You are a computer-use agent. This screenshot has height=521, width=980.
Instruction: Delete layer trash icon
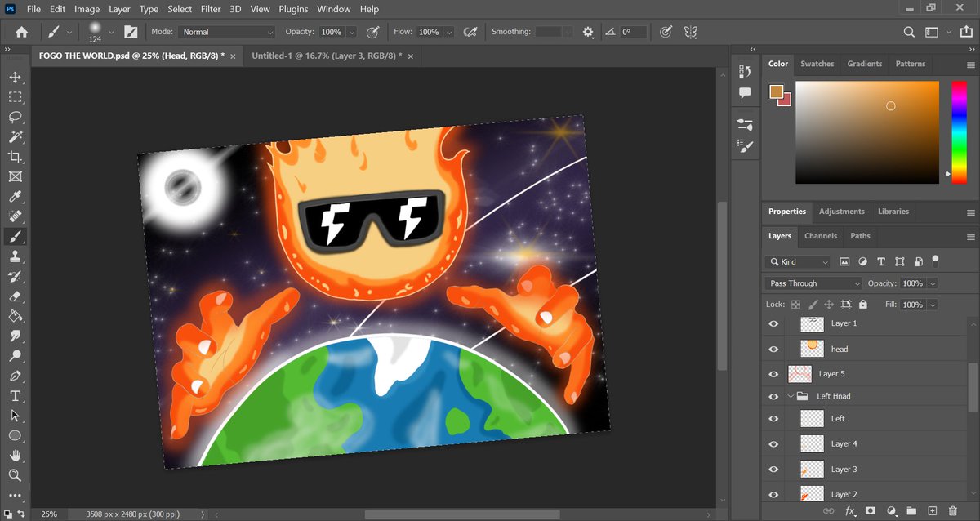pyautogui.click(x=953, y=510)
